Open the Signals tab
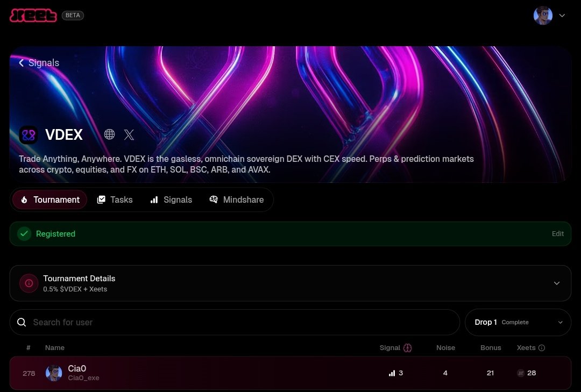 coord(171,199)
